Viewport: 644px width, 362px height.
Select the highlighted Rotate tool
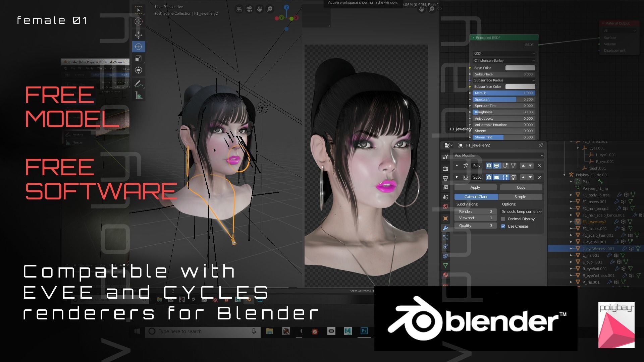[138, 47]
